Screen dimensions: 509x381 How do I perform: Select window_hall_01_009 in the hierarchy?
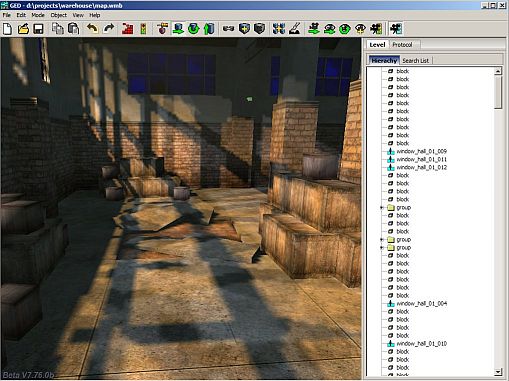click(x=421, y=151)
